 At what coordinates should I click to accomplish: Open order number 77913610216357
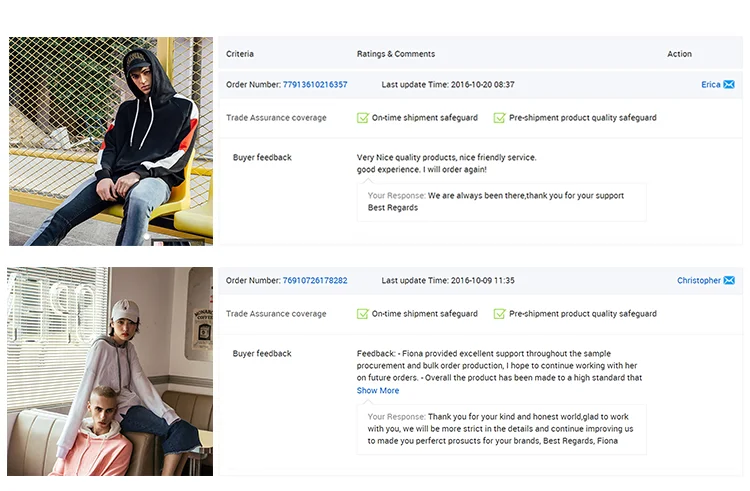tap(315, 85)
